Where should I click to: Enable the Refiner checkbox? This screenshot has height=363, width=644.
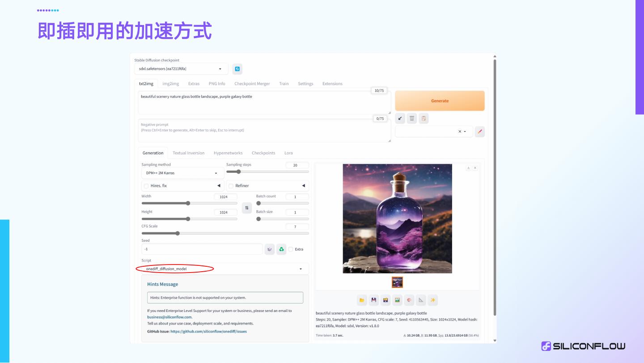click(x=231, y=186)
